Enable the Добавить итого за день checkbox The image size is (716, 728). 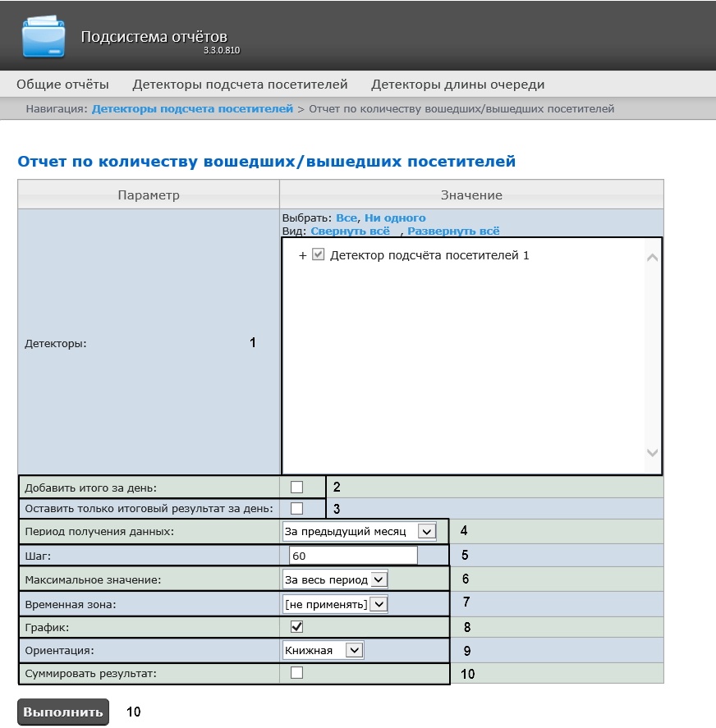[296, 488]
